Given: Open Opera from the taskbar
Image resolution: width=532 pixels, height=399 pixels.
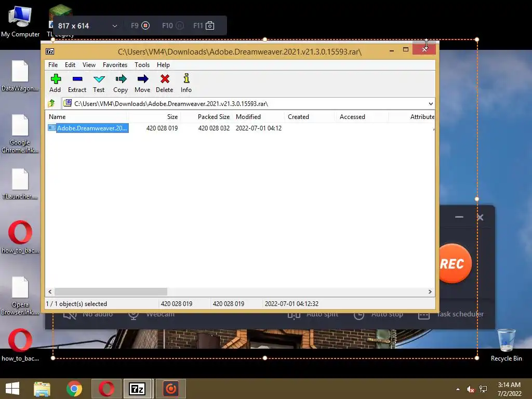Looking at the screenshot, I should (107, 389).
